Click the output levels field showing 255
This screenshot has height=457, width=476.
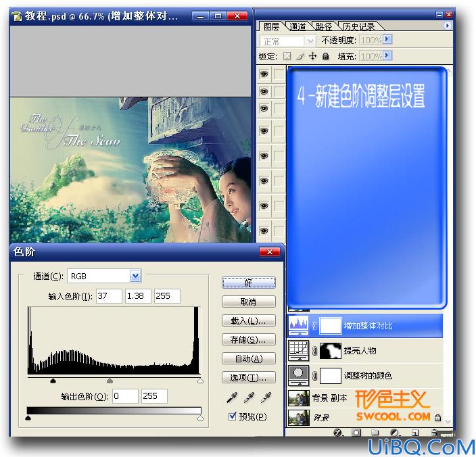coord(154,396)
